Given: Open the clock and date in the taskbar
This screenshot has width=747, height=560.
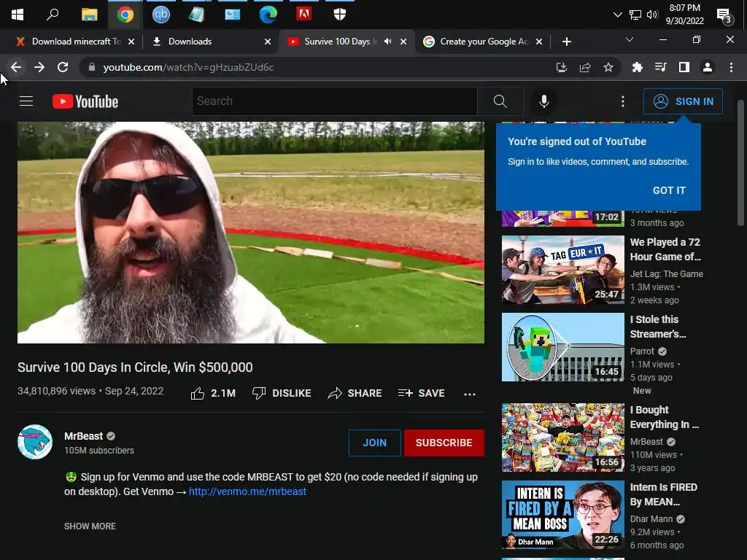Looking at the screenshot, I should click(x=684, y=15).
